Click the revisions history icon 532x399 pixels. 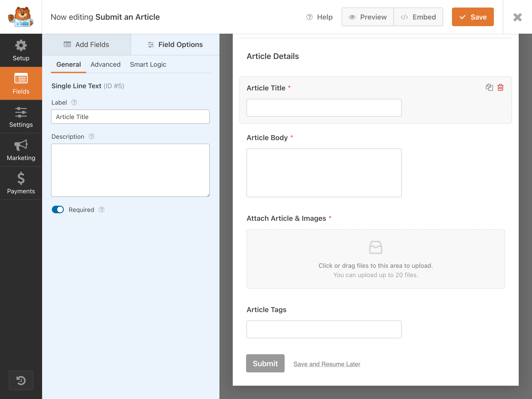pyautogui.click(x=21, y=380)
